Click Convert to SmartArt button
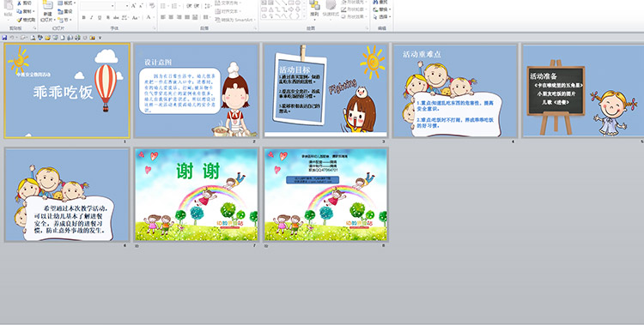Viewport: 644px width, 325px height. click(x=235, y=20)
